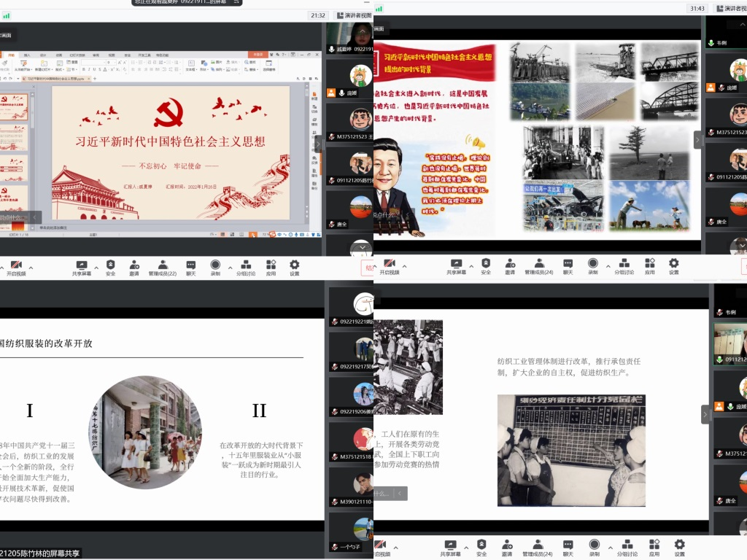The width and height of the screenshot is (747, 560).
Task: Turn on video in top-left meeting toolbar
Action: coord(16,265)
